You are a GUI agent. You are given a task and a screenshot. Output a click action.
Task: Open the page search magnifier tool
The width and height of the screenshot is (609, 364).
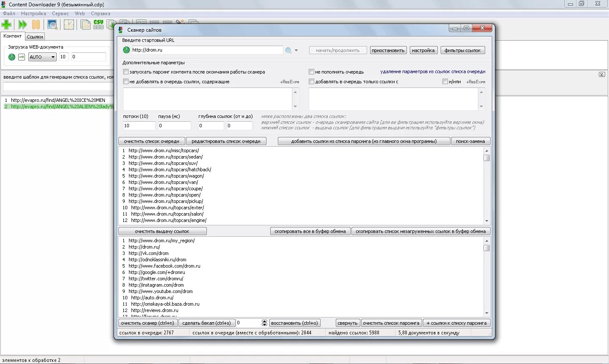click(52, 25)
